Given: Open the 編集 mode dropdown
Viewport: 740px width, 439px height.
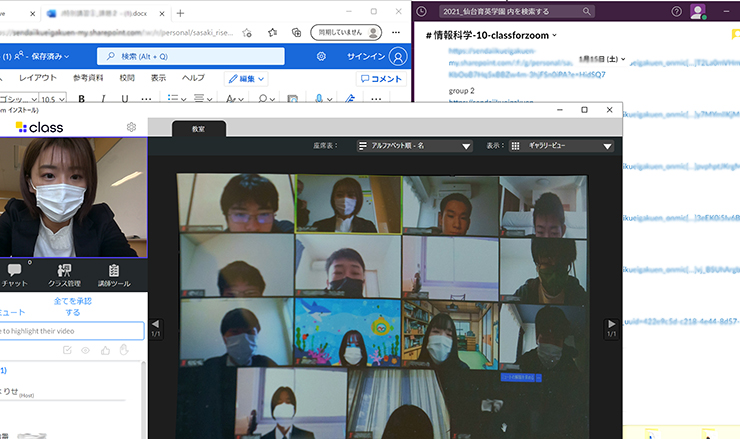Looking at the screenshot, I should [246, 79].
